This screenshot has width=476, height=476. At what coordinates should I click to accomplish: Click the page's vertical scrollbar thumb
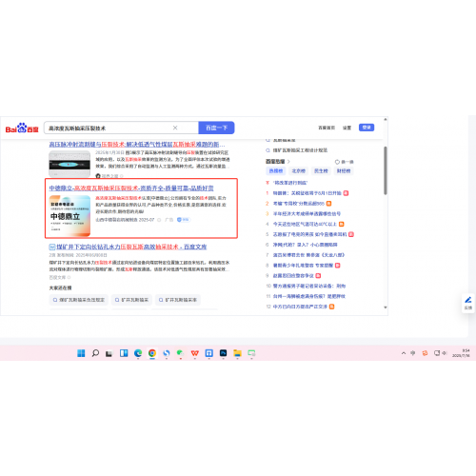386,170
